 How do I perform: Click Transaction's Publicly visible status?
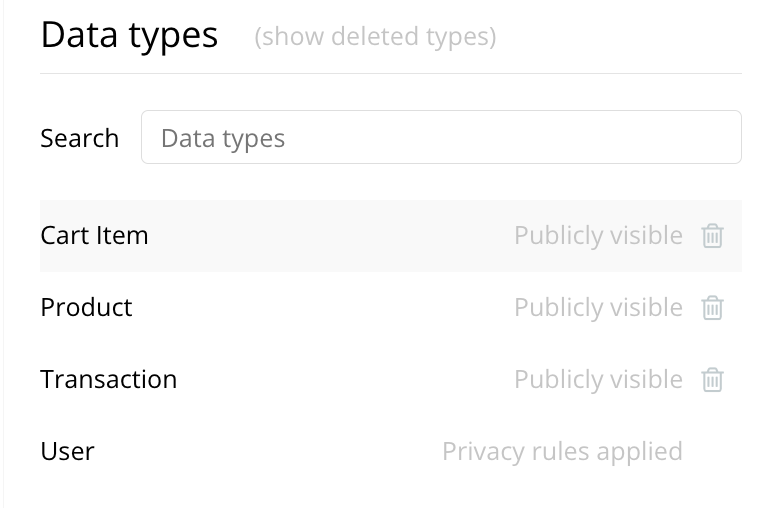598,380
